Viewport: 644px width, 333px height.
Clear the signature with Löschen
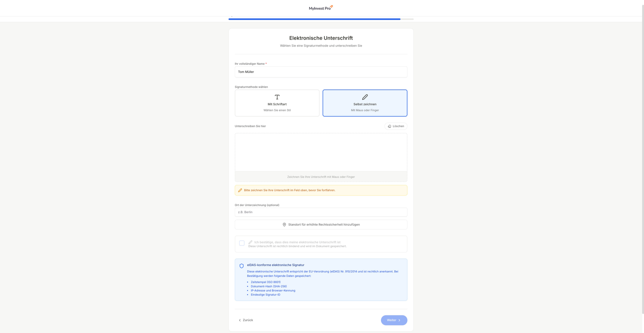point(396,126)
